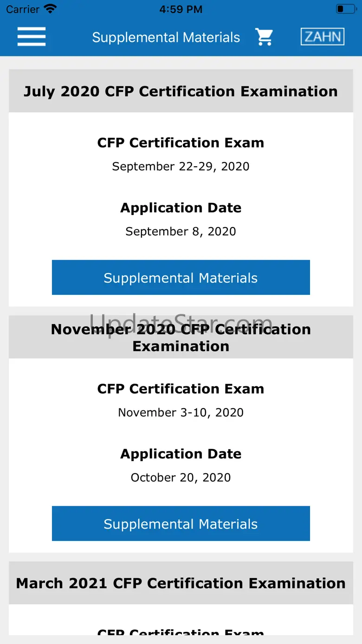362x644 pixels.
Task: Tap the October 20, 2020 application date
Action: (181, 477)
